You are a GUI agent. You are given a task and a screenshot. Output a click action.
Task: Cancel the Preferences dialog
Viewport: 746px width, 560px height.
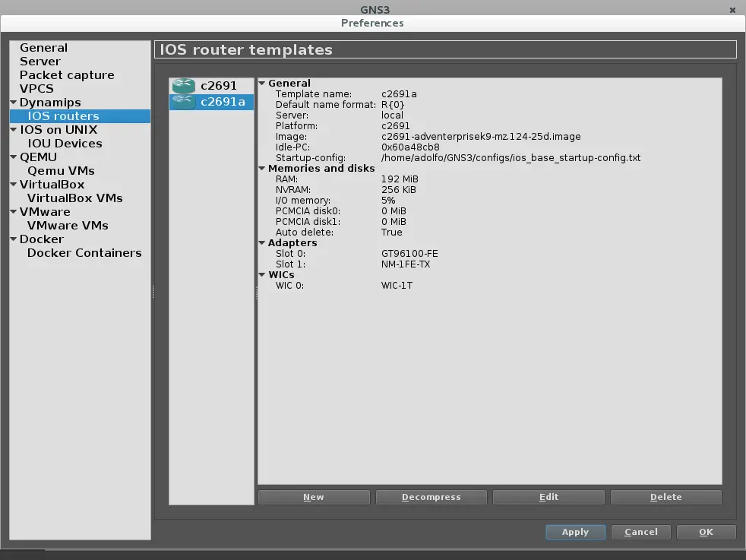click(641, 532)
